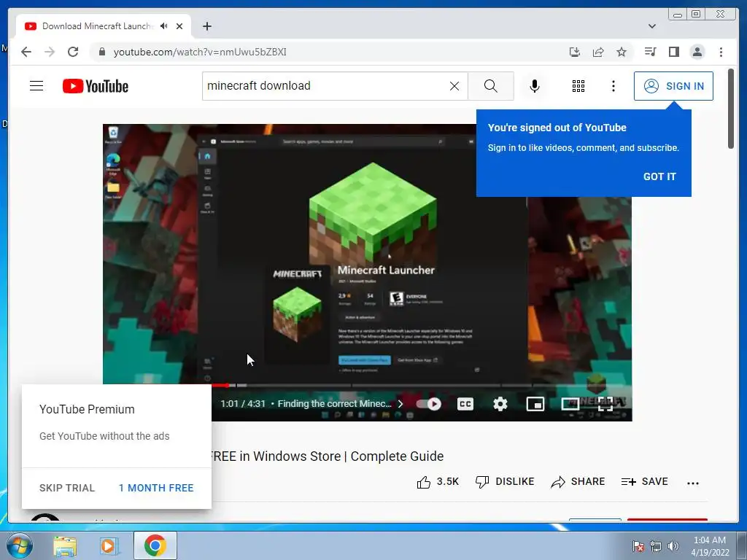The image size is (747, 560).
Task: Launch Windows Media Player from taskbar
Action: pyautogui.click(x=109, y=545)
